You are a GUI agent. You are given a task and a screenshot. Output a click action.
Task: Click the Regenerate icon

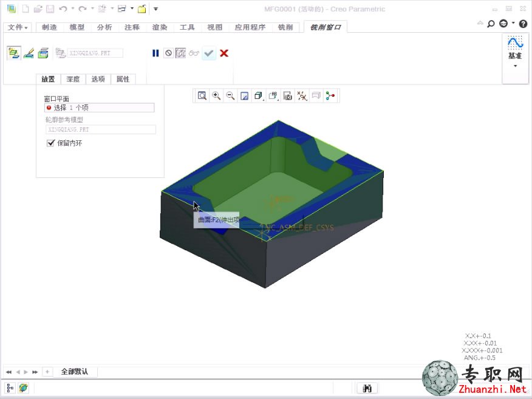(x=102, y=9)
